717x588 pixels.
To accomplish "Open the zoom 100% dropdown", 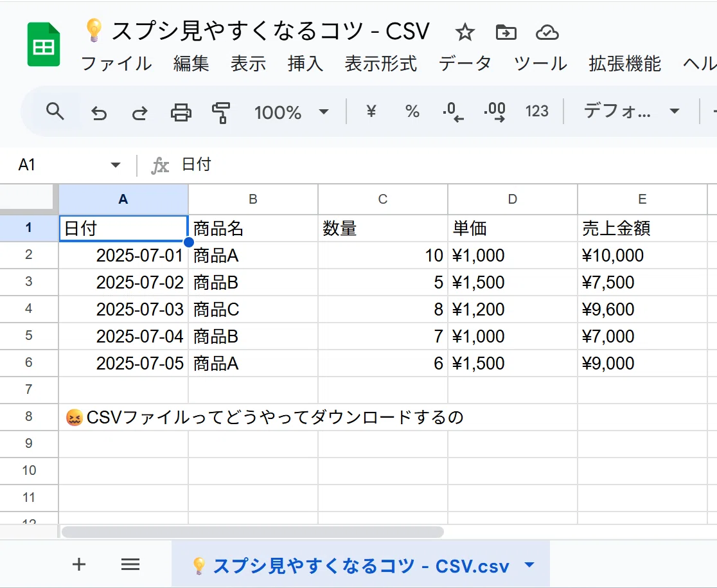I will pos(291,112).
